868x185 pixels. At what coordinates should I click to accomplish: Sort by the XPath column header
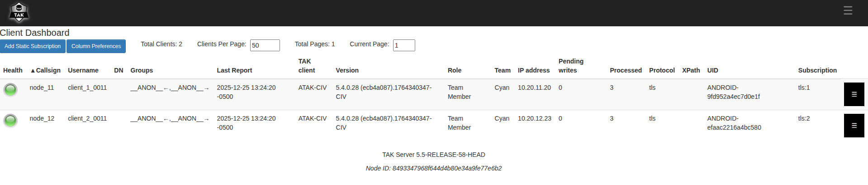pyautogui.click(x=691, y=70)
